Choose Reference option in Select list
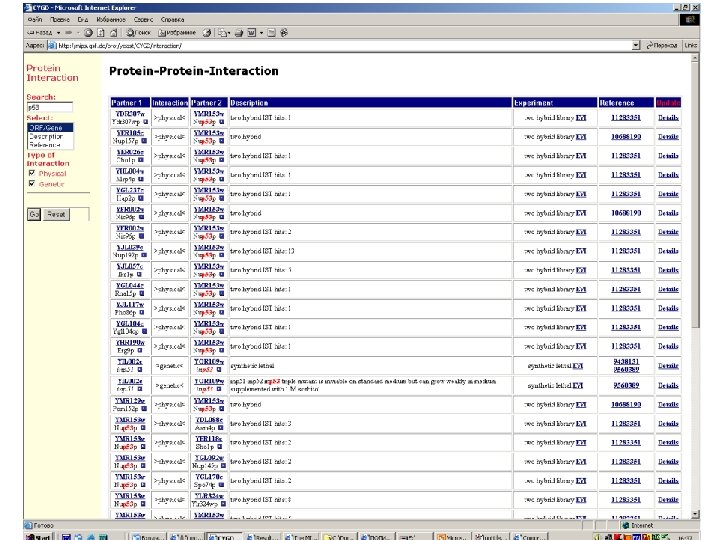The height and width of the screenshot is (540, 720). 50,145
